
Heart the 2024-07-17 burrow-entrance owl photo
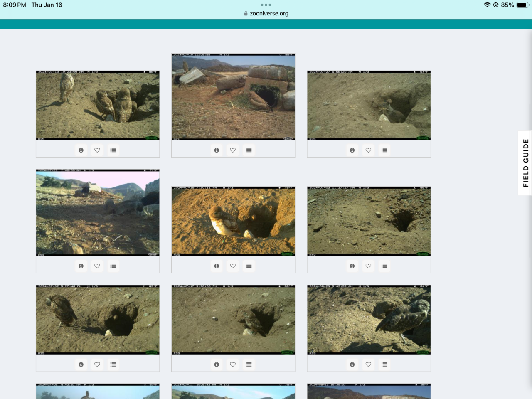tap(233, 364)
